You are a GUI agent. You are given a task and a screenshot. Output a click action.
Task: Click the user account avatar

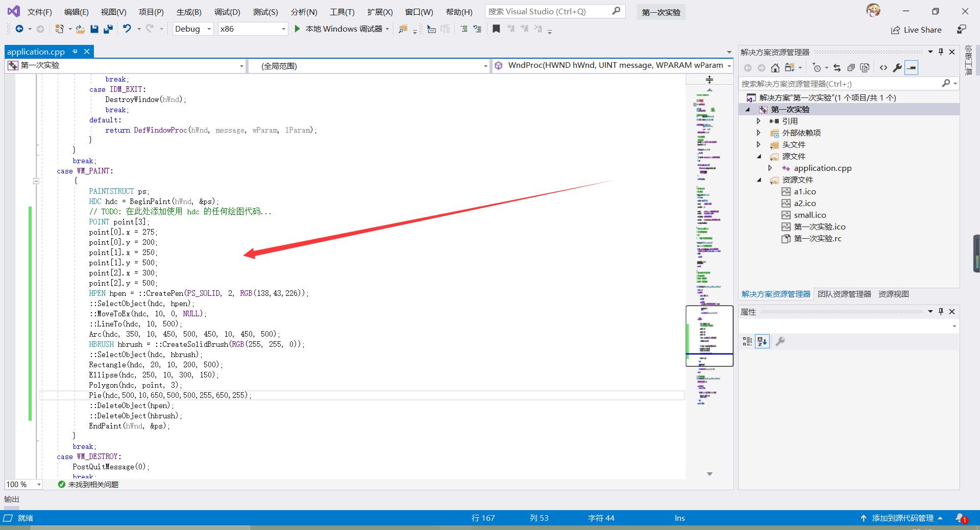pyautogui.click(x=873, y=10)
